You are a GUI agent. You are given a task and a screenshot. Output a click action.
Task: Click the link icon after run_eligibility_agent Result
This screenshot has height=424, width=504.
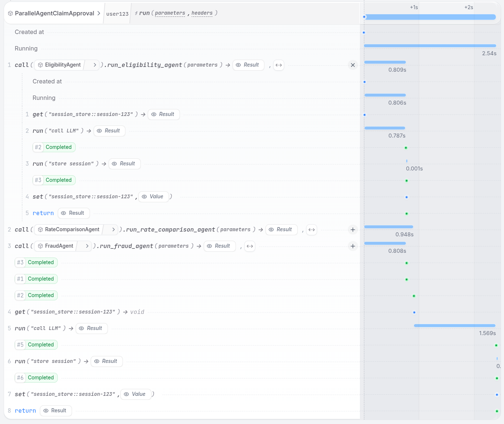click(x=279, y=65)
